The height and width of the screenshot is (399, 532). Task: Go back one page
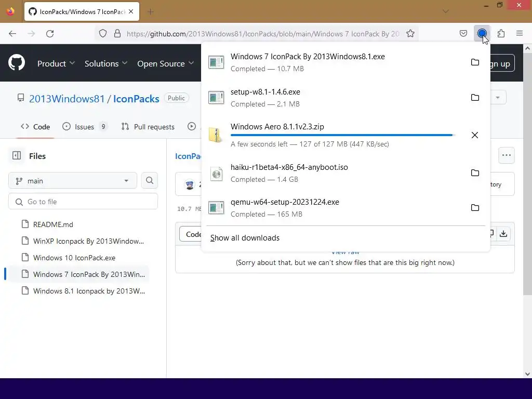[x=12, y=33]
